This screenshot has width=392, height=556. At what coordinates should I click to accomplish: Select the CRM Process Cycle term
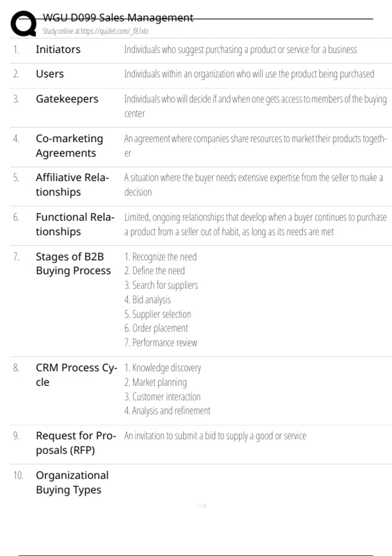pos(76,374)
